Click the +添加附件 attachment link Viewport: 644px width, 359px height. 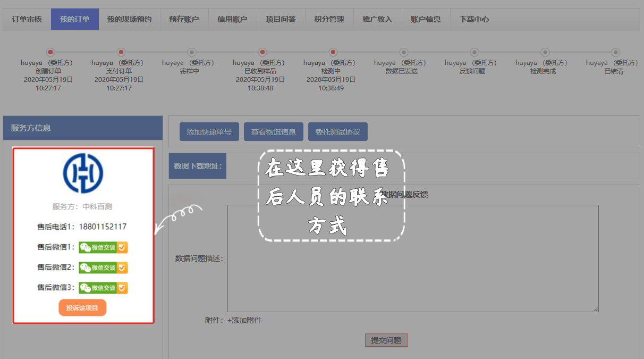tap(244, 320)
